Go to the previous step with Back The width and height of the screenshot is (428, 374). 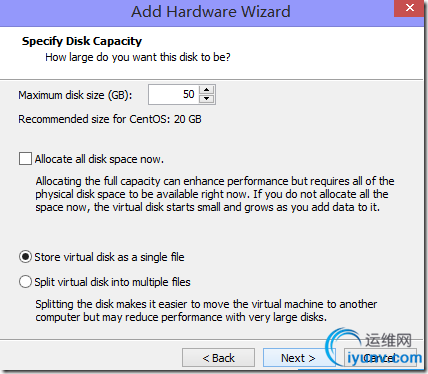(x=218, y=358)
